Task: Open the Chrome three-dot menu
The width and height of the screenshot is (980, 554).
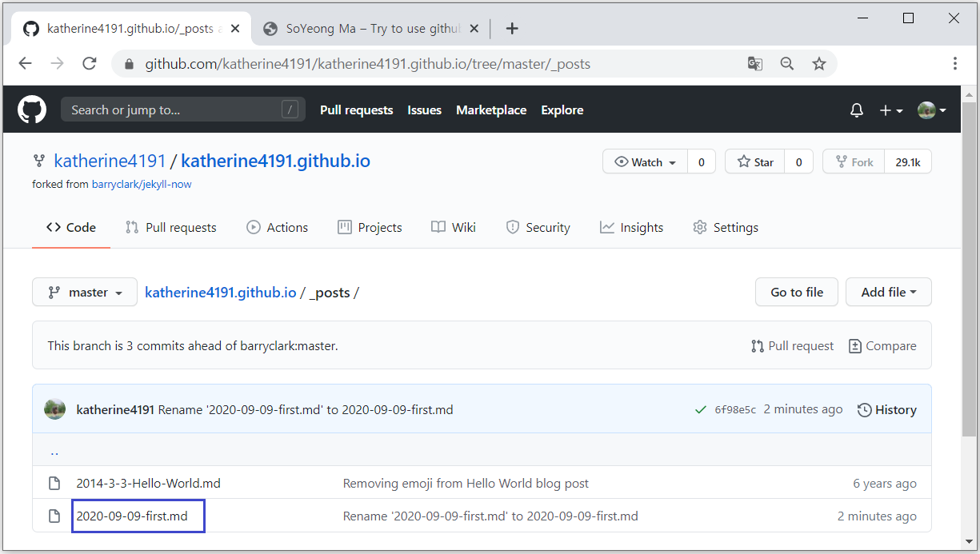Action: (955, 64)
